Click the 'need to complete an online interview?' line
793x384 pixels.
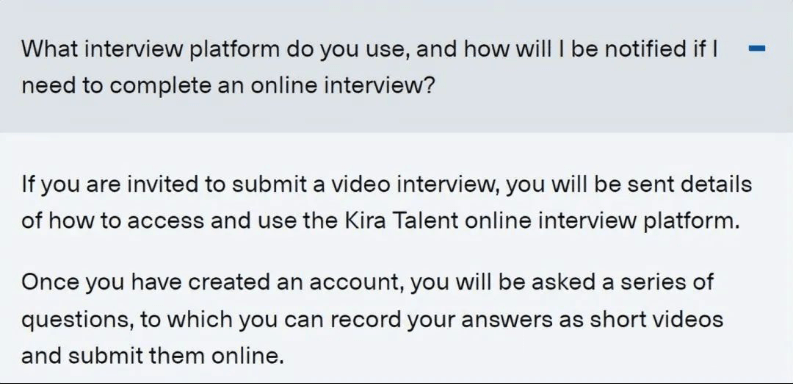[228, 86]
